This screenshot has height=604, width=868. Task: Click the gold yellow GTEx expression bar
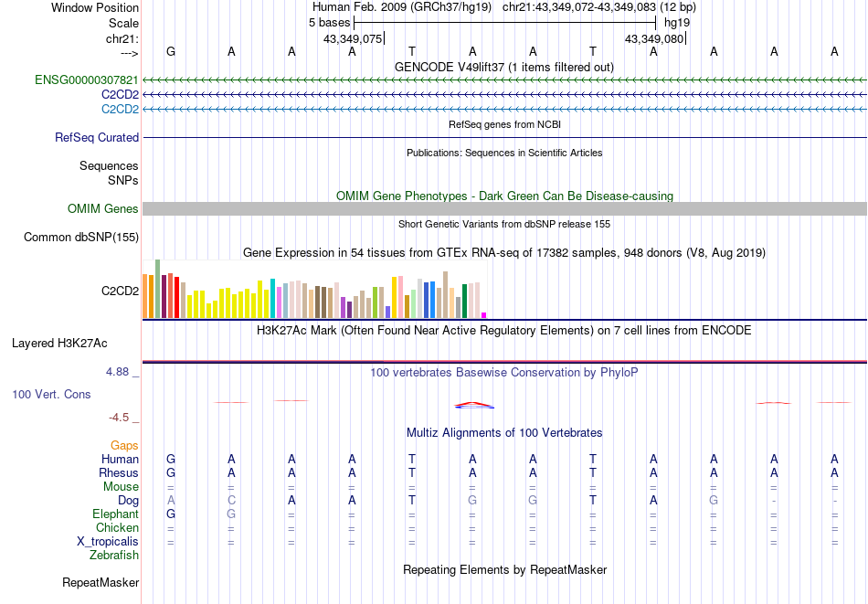pyautogui.click(x=394, y=297)
